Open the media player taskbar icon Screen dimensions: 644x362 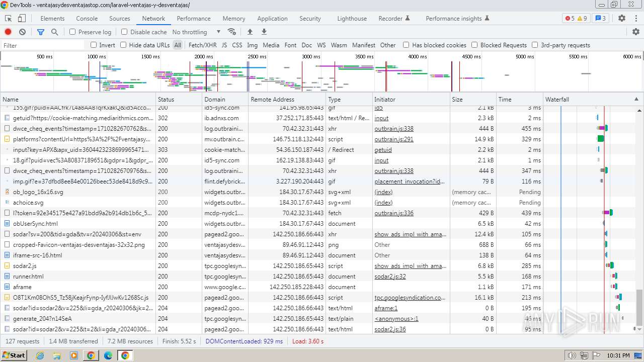coord(74,355)
